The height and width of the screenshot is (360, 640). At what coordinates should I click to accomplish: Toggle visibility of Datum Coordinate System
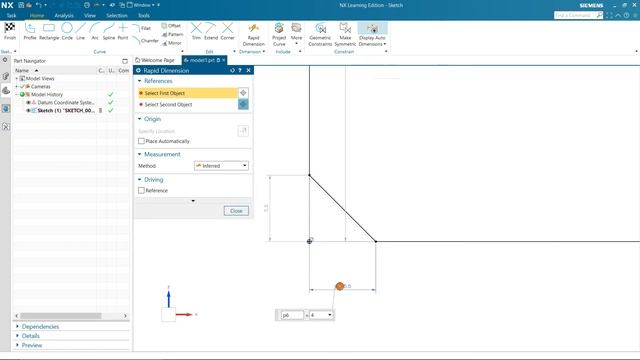tap(28, 102)
